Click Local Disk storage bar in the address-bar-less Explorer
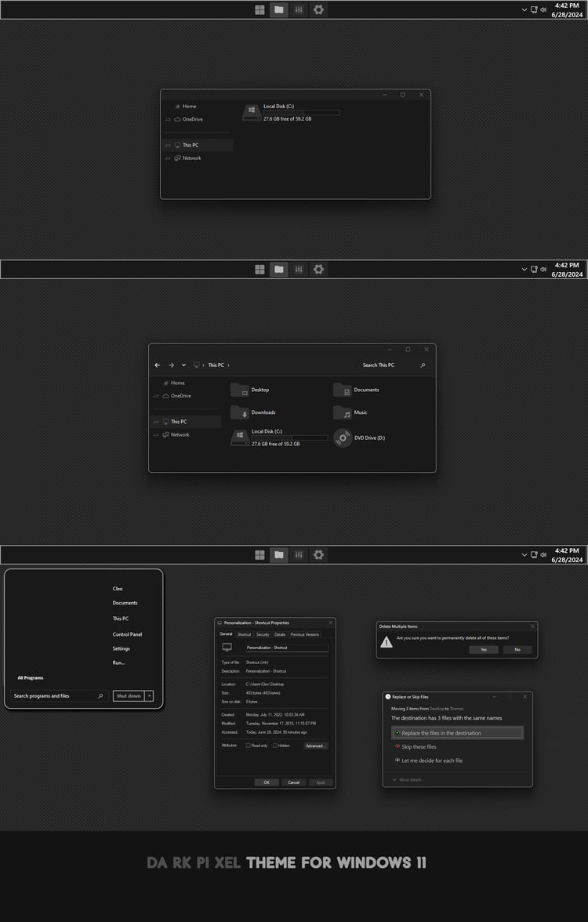588x922 pixels. [x=301, y=112]
